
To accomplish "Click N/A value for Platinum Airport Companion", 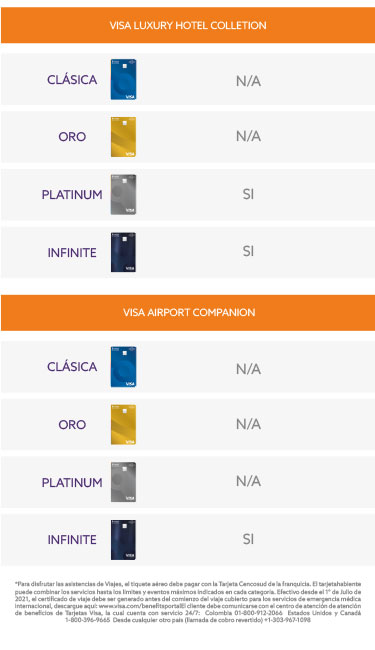I will coord(248,481).
